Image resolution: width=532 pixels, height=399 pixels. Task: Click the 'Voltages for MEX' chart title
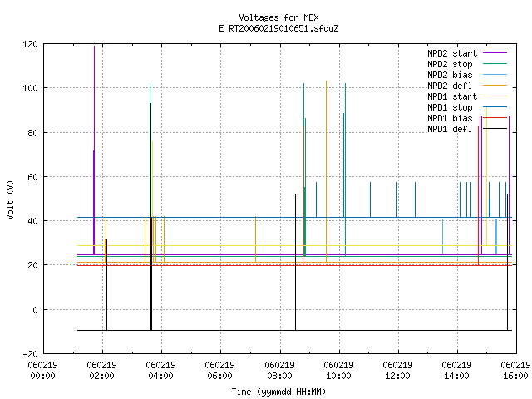278,17
